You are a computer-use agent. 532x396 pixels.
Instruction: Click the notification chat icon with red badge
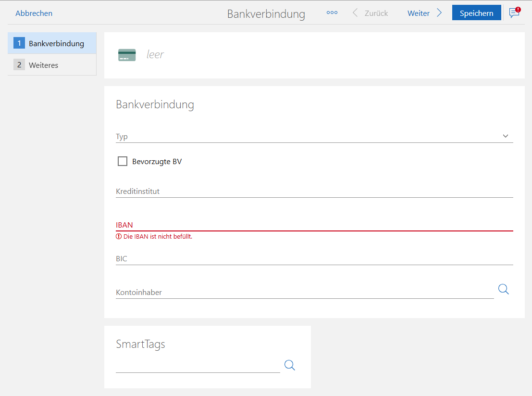coord(514,13)
